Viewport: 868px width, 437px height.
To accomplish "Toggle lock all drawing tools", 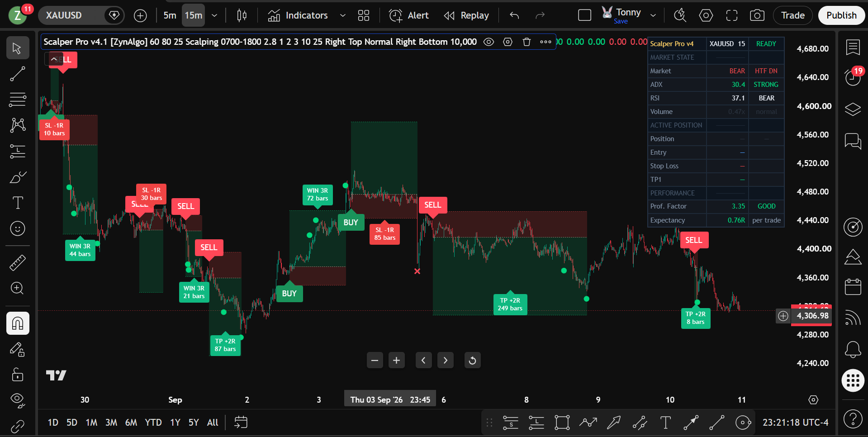I will tap(18, 375).
